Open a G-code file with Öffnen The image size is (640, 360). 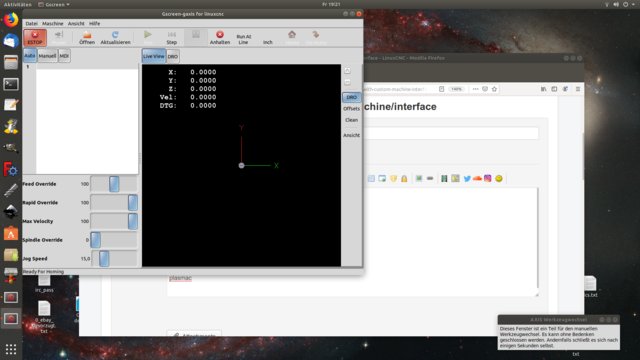tap(87, 38)
